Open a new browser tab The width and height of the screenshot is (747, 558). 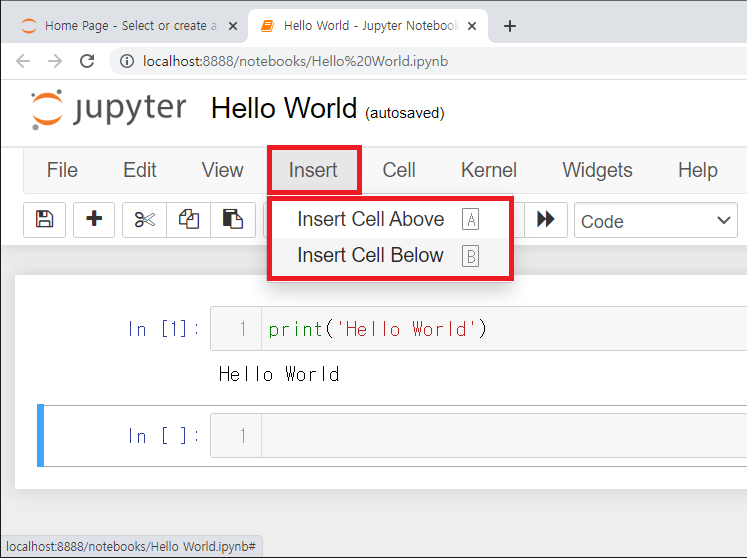510,26
